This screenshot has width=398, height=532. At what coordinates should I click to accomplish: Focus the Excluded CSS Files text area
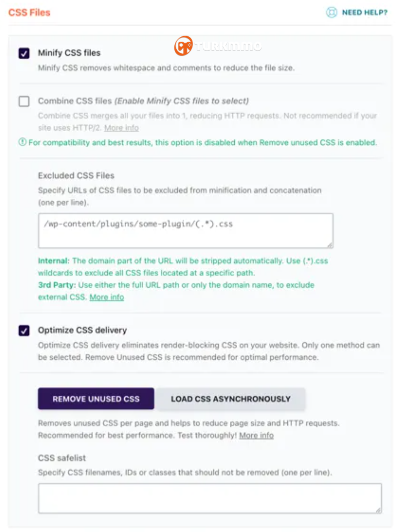pos(186,231)
